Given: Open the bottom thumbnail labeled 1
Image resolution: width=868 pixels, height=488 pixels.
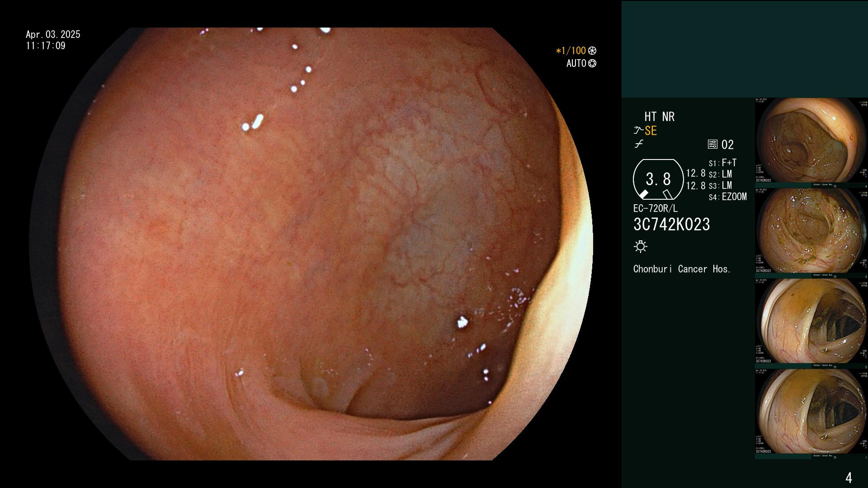Looking at the screenshot, I should [811, 412].
